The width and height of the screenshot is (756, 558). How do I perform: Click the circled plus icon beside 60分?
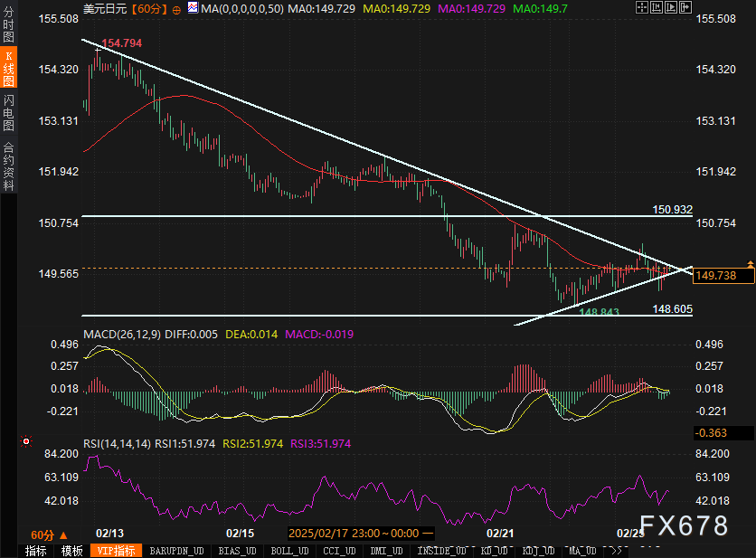click(x=175, y=8)
